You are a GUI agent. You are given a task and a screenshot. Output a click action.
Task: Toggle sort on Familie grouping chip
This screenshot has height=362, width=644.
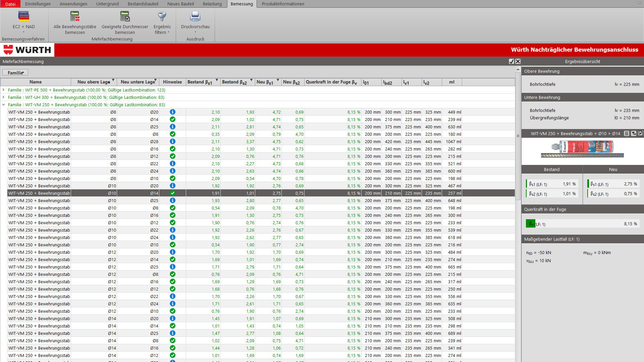(15, 72)
